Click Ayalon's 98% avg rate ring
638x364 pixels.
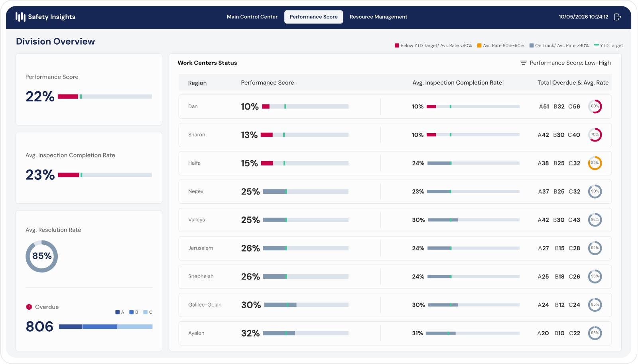tap(595, 333)
